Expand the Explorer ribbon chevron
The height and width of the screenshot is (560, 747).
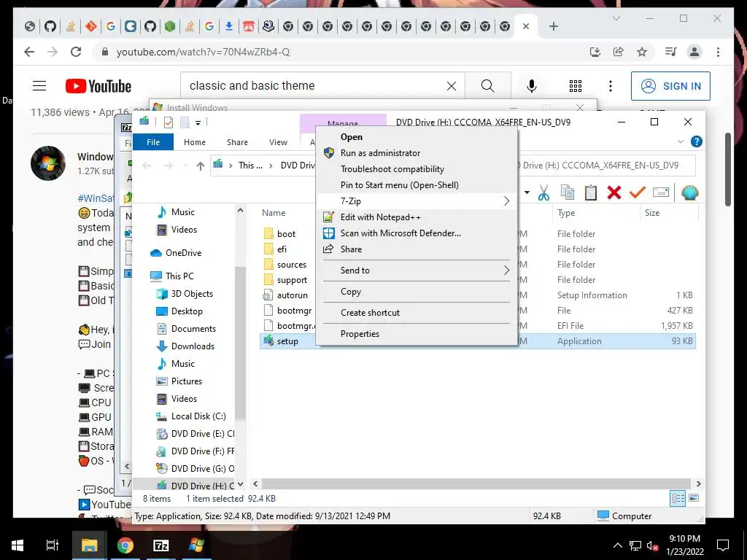(681, 142)
